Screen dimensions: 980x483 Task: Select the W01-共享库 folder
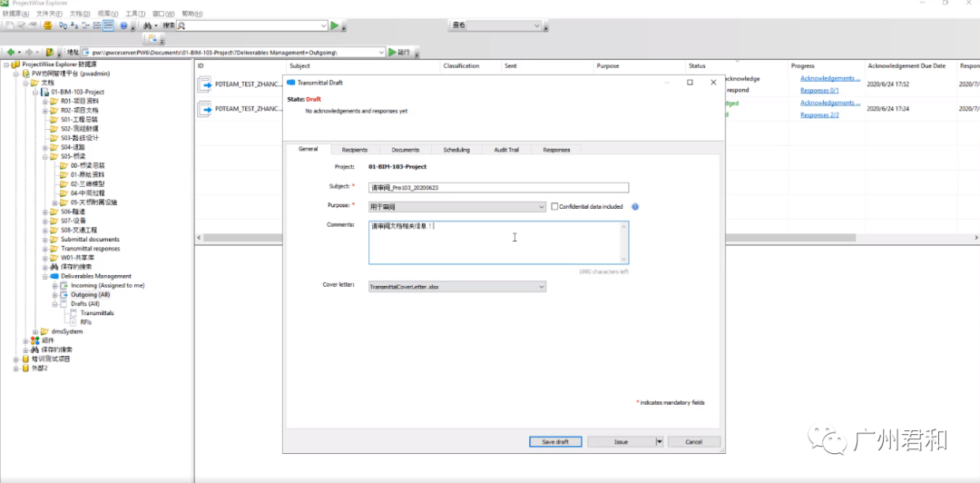(x=77, y=258)
